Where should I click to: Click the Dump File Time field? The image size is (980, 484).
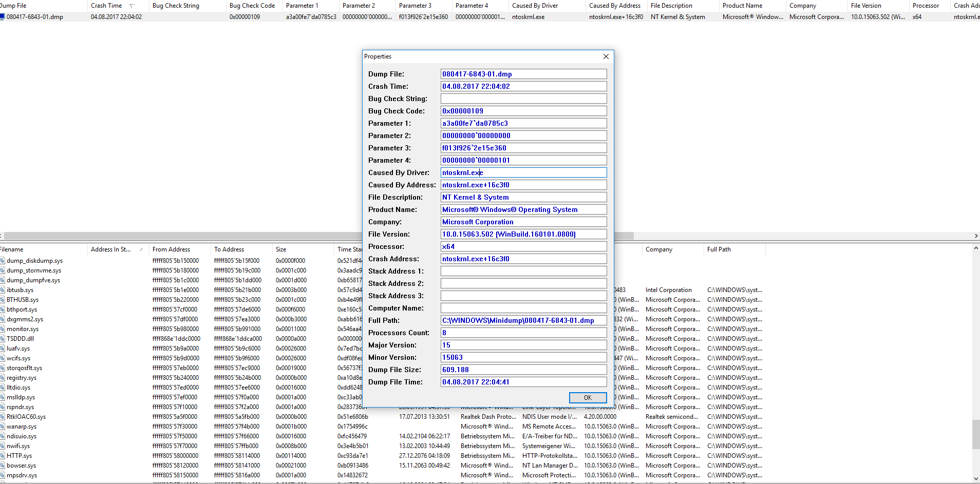click(x=523, y=382)
